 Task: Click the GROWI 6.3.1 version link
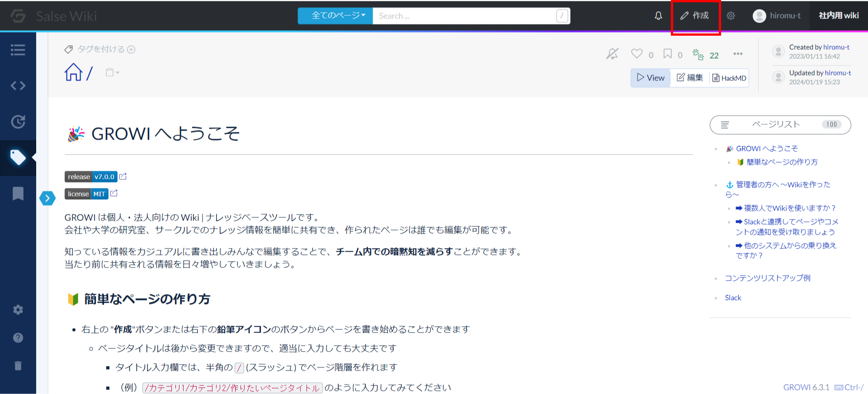(x=806, y=387)
